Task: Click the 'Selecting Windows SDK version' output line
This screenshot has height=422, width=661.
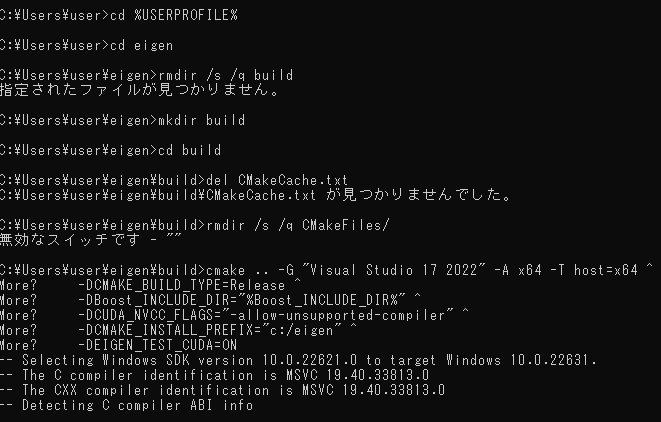Action: (298, 360)
